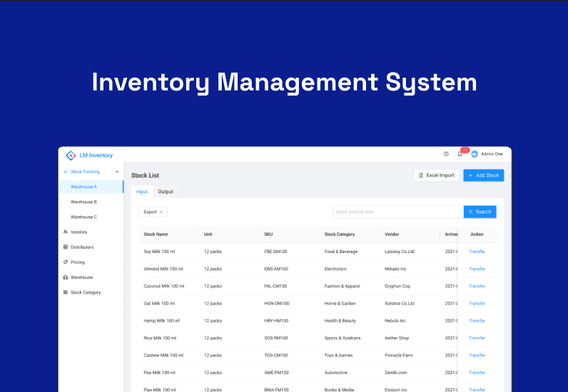The height and width of the screenshot is (392, 568).
Task: Collapse the Stock Tracking menu chevron
Action: [117, 172]
